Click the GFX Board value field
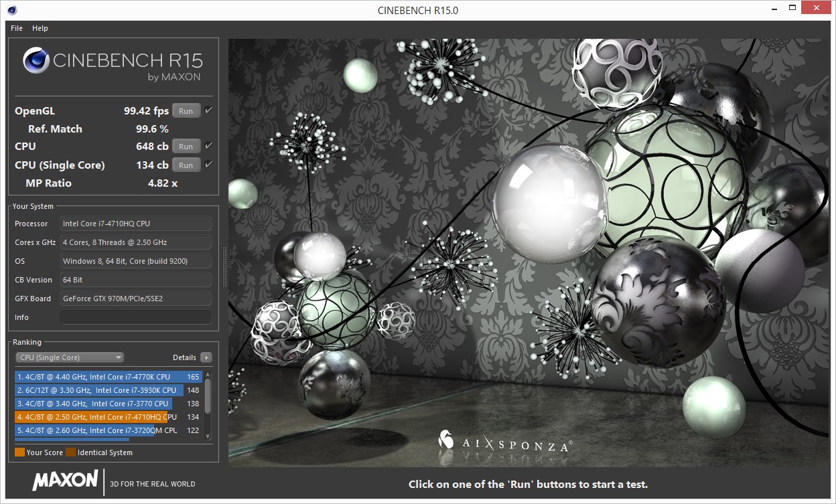 (135, 299)
